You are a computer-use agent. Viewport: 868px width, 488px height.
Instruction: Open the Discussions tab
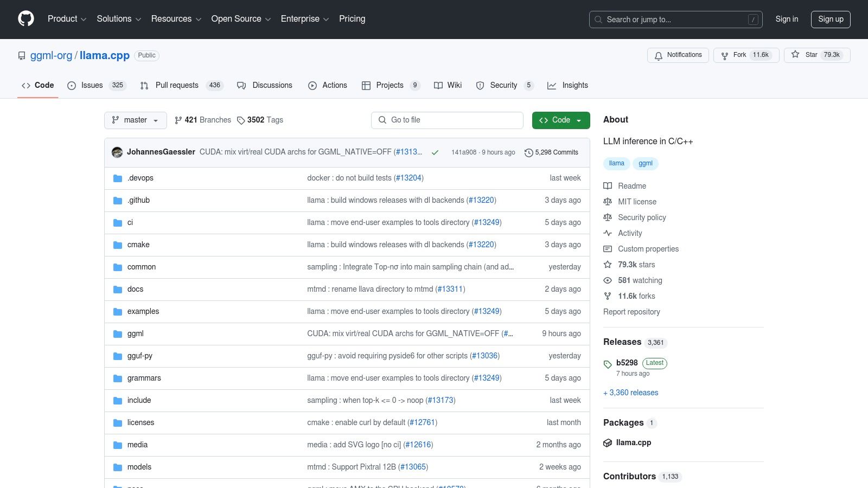tap(265, 86)
